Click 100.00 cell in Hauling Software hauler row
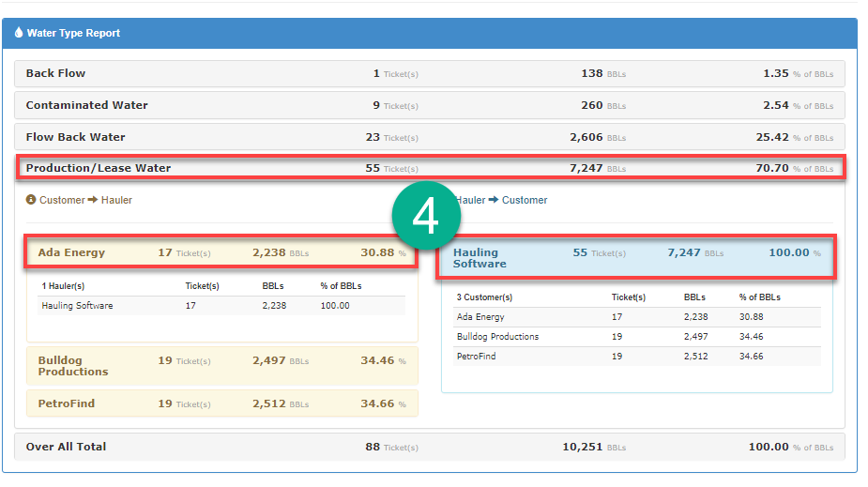Image resolution: width=868 pixels, height=487 pixels. pyautogui.click(x=335, y=306)
